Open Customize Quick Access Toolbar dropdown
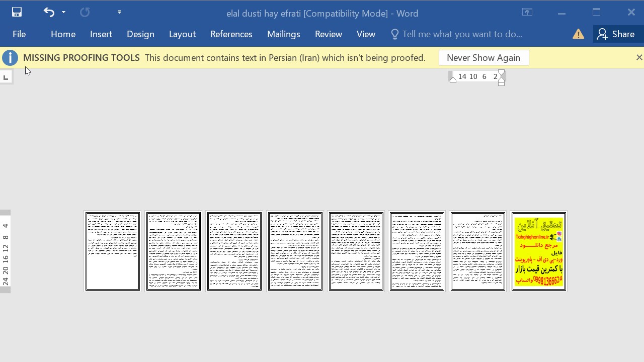The height and width of the screenshot is (362, 644). pyautogui.click(x=119, y=12)
